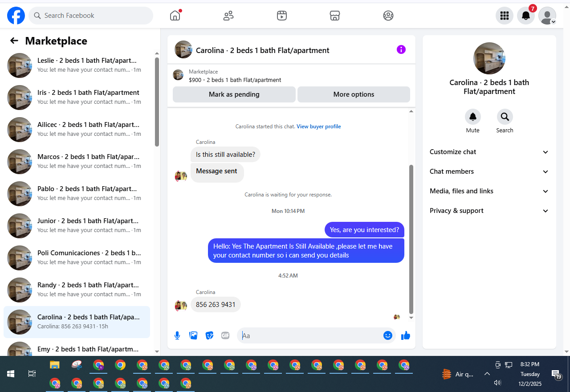This screenshot has height=392, width=570.
Task: Search in conversation with magnifier icon
Action: pos(505,117)
